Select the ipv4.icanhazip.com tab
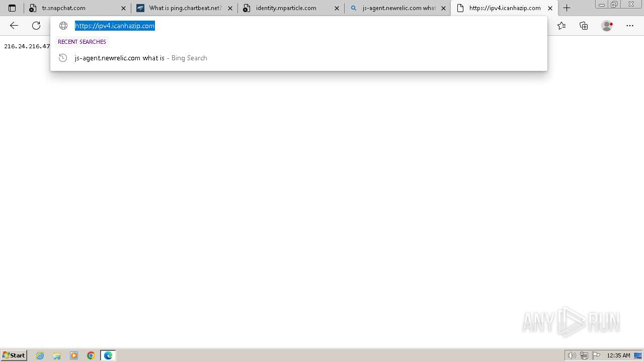This screenshot has width=644, height=362. click(x=504, y=8)
